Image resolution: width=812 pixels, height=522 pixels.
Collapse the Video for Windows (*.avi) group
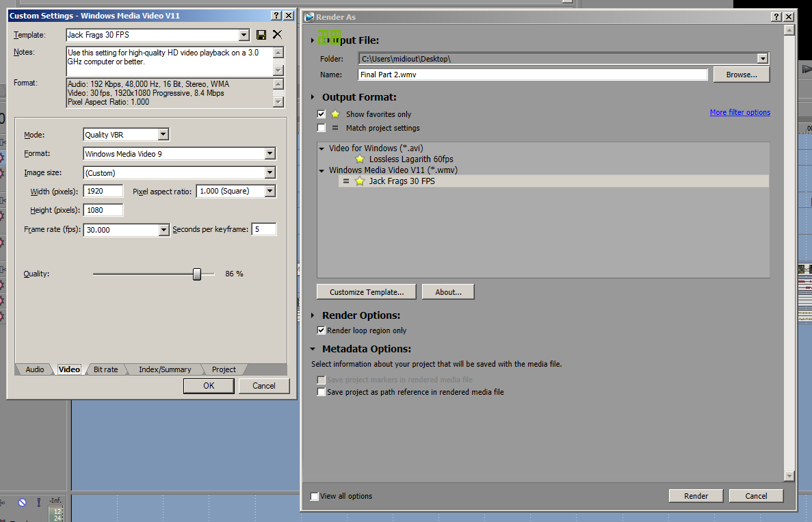pyautogui.click(x=322, y=148)
